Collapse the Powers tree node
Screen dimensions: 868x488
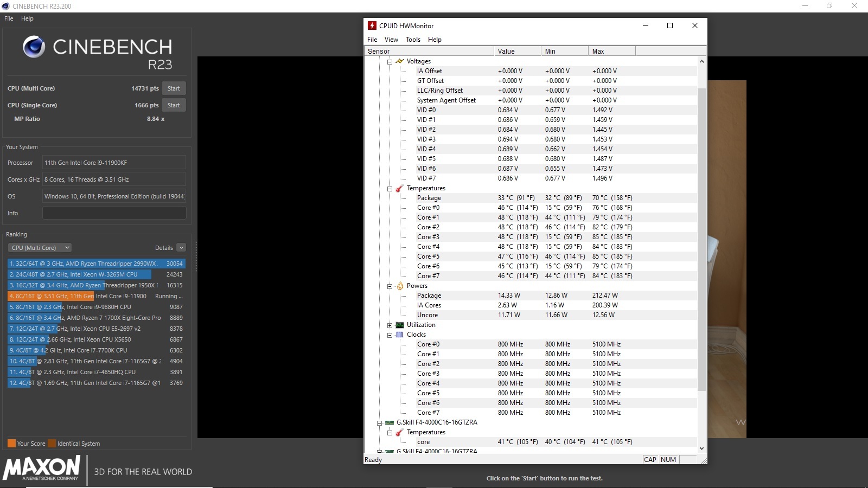[390, 286]
